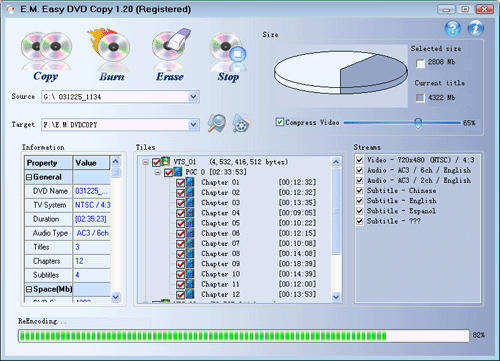Click the up arrow of the Information list

[116, 162]
